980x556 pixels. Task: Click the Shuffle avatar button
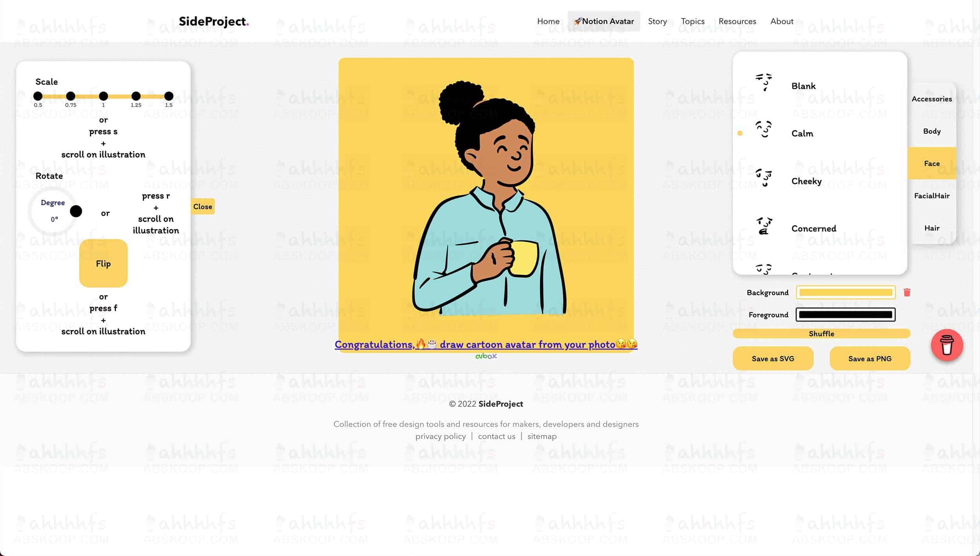[821, 333]
